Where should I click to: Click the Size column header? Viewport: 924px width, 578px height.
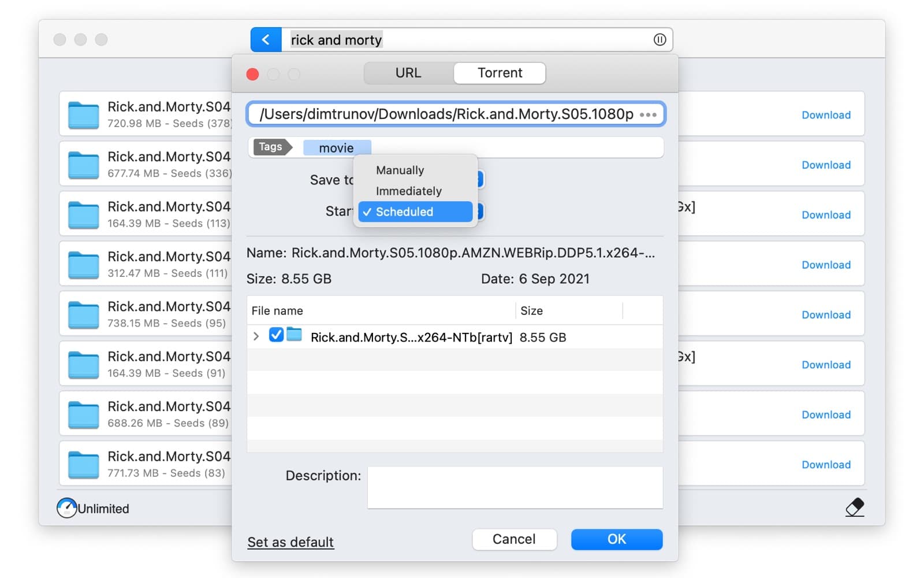[x=569, y=310]
